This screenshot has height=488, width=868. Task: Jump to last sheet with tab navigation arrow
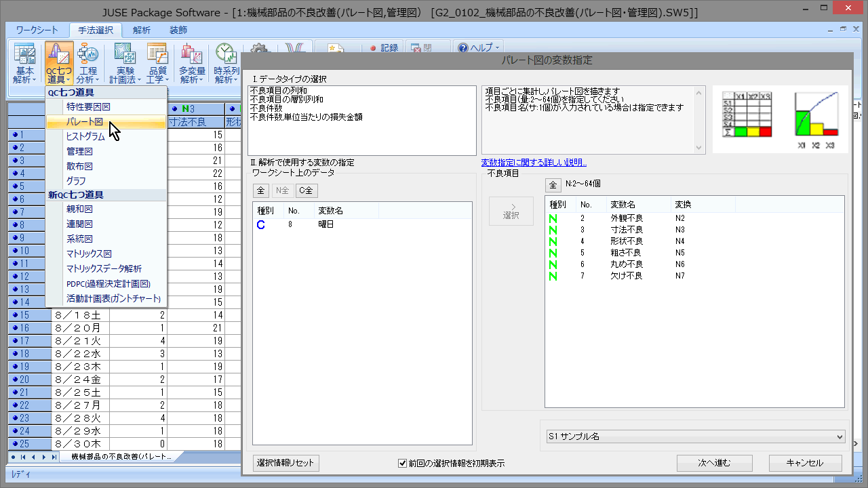pos(54,457)
